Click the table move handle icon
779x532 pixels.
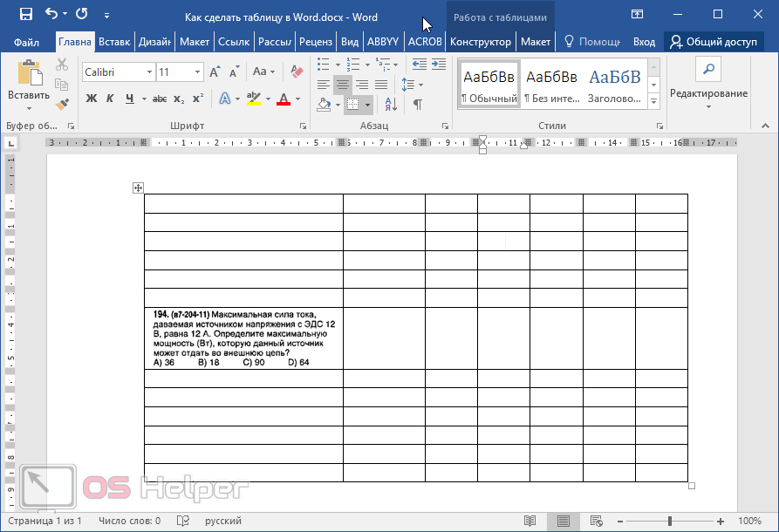tap(138, 188)
